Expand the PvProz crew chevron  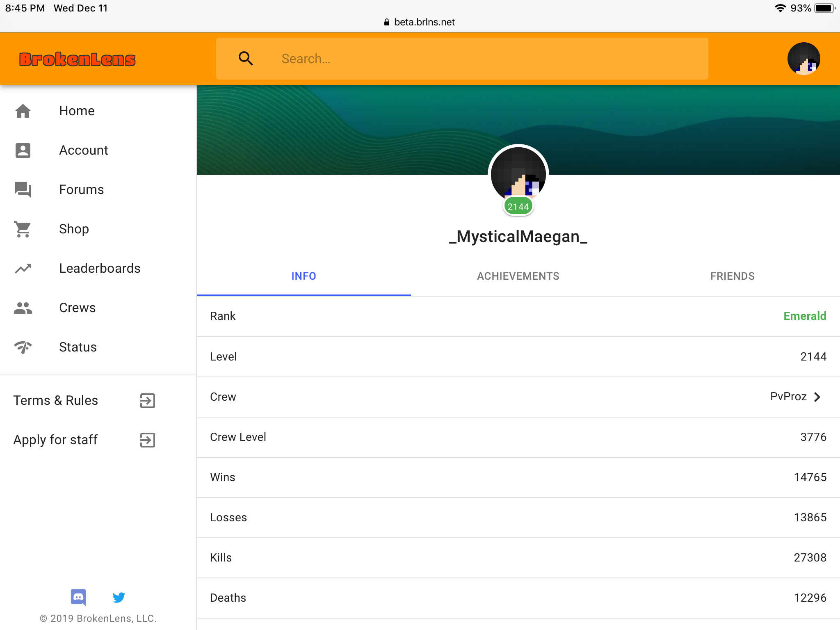(817, 397)
